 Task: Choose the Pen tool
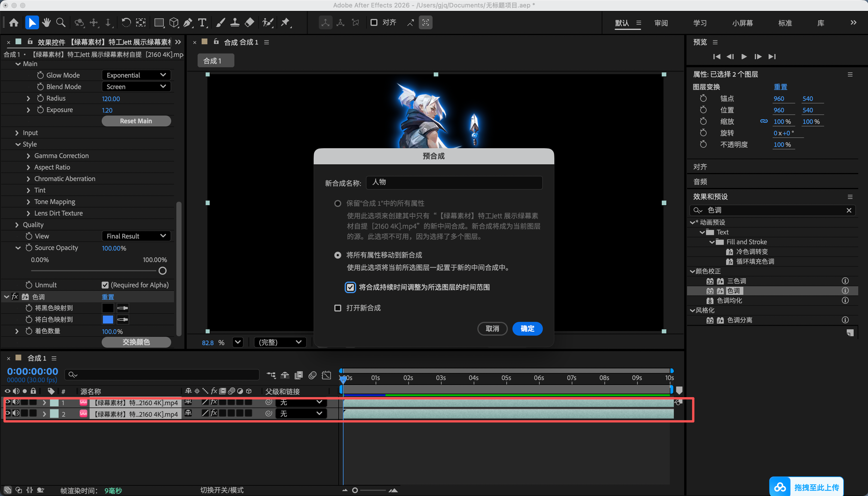click(x=188, y=23)
